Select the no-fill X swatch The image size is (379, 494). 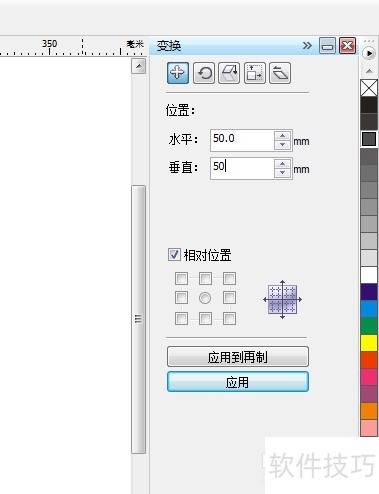(369, 88)
